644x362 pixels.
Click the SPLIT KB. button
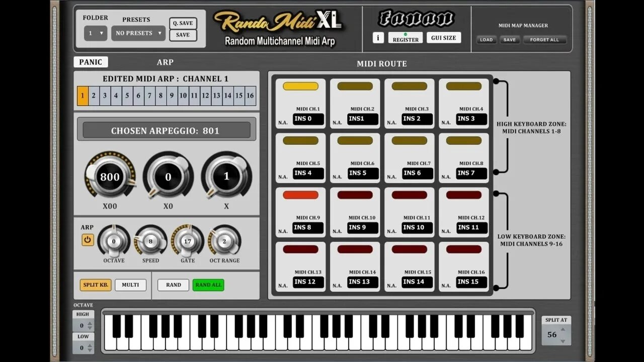coord(96,285)
